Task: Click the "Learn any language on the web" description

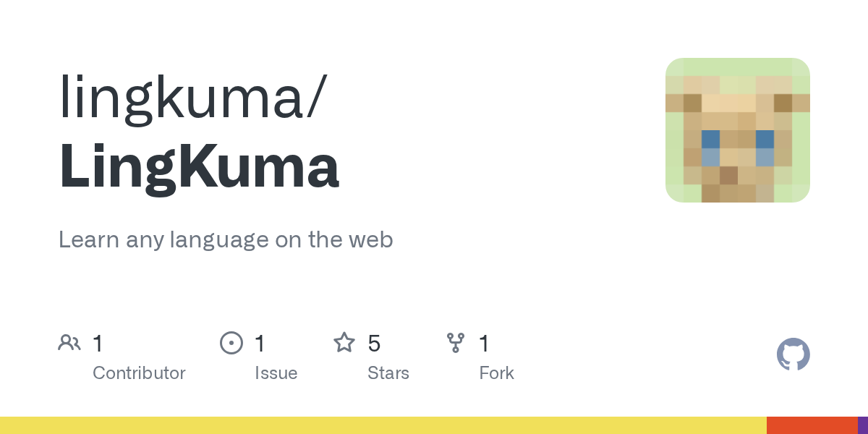Action: coord(226,239)
